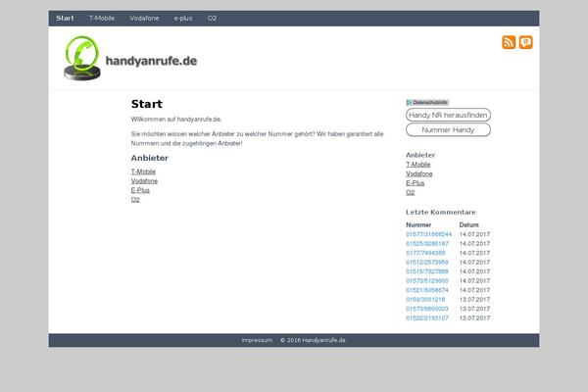Screen dimensions: 588x392
Task: Open O2 link under main Anbieter heading
Action: point(135,200)
